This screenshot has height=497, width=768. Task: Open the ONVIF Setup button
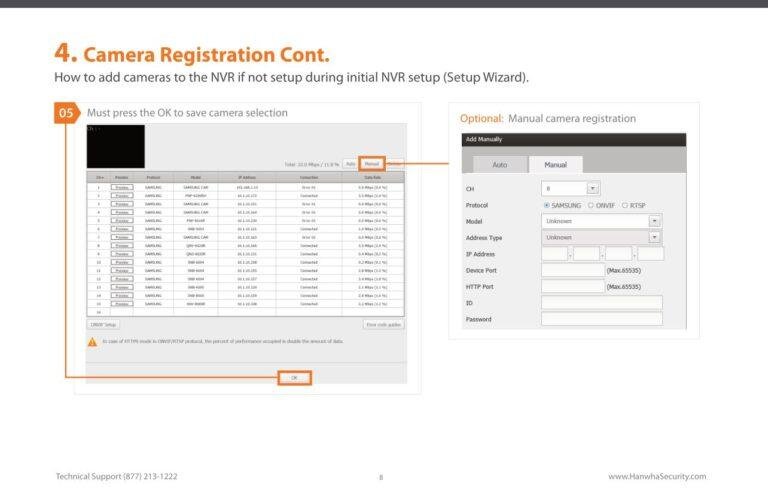[x=103, y=325]
